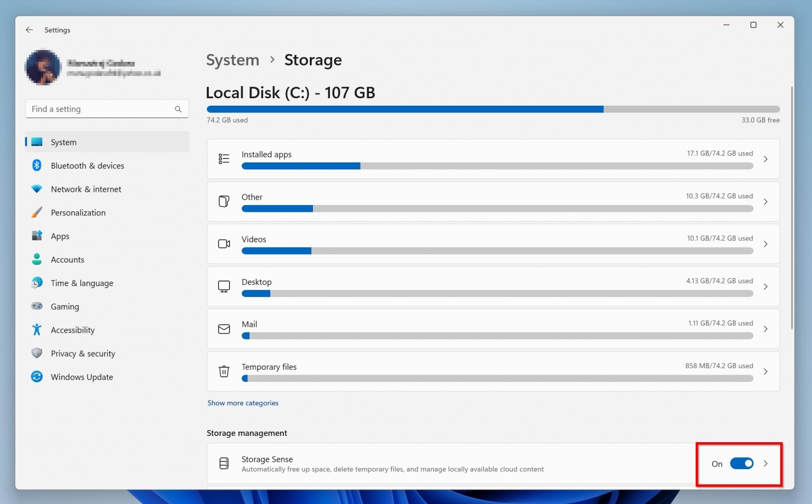The height and width of the screenshot is (504, 812).
Task: Select the System sidebar icon
Action: (36, 142)
